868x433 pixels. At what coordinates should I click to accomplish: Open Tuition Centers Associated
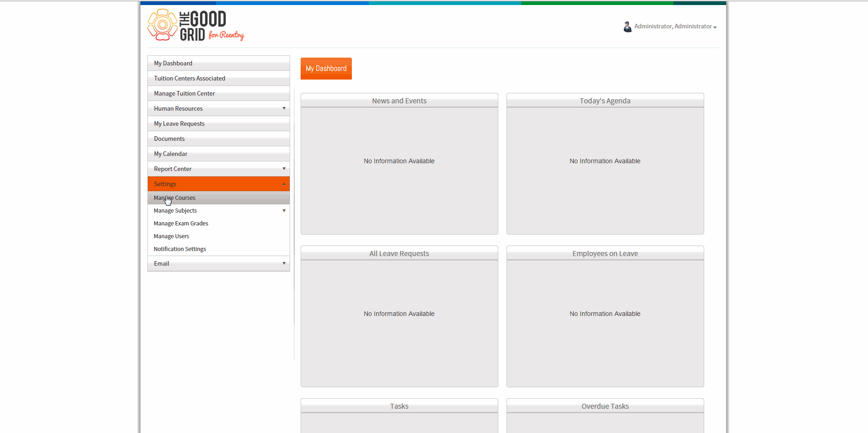click(x=219, y=78)
